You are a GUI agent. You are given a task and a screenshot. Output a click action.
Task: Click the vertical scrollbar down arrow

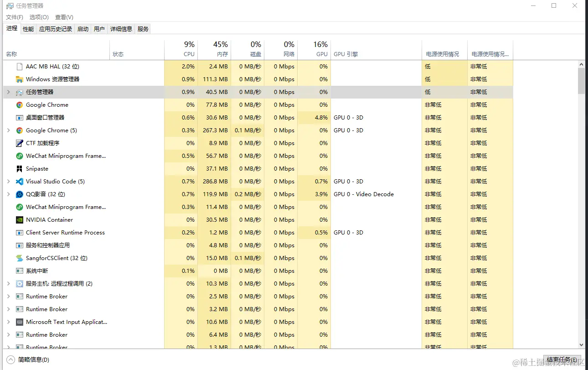[581, 345]
